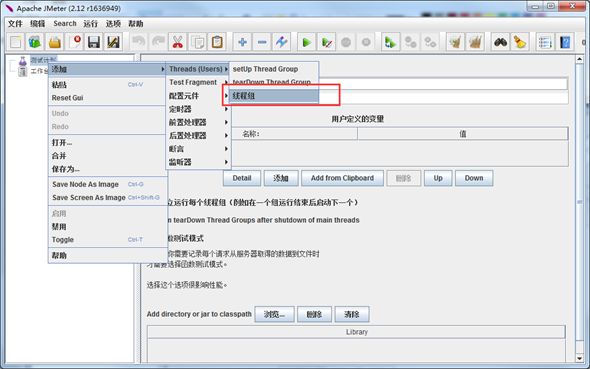Click the Expand All plus icon
590x369 pixels.
[242, 42]
